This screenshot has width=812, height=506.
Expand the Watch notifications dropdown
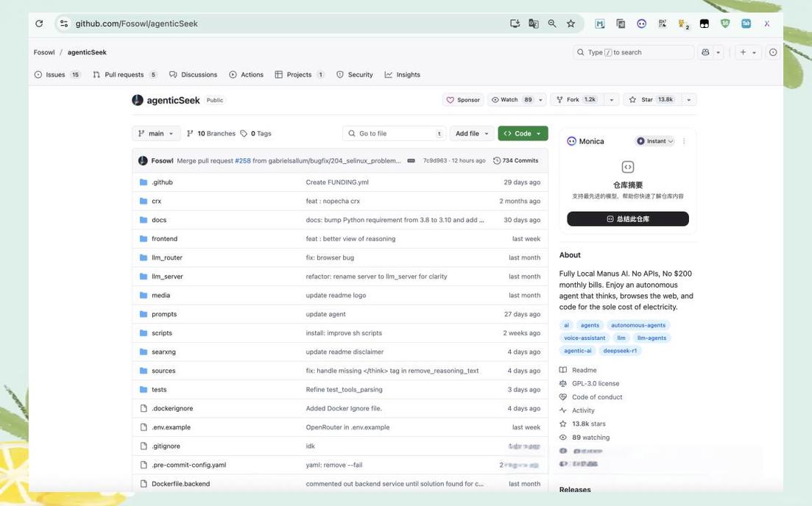[540, 100]
